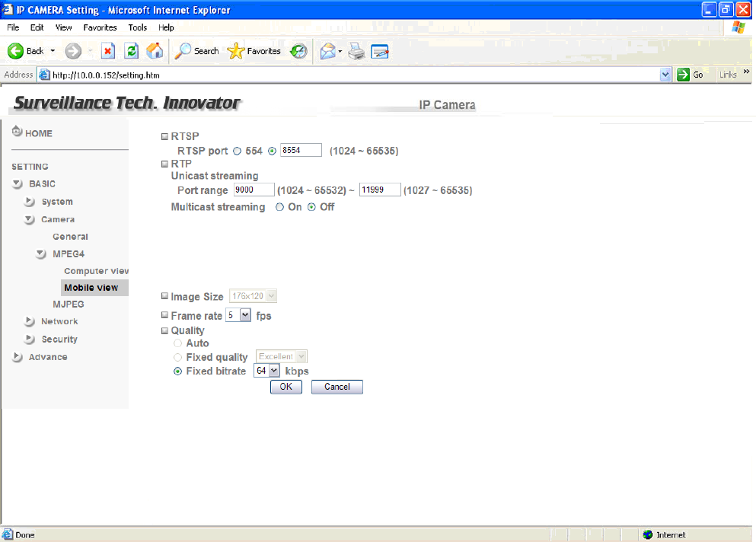Open the Favorites menu in menu bar
756x542 pixels.
click(x=100, y=27)
